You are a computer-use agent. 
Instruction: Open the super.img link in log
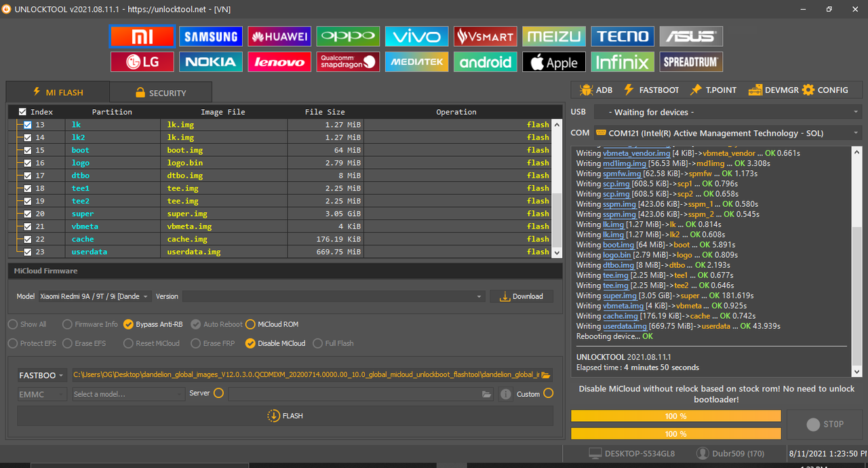[620, 296]
